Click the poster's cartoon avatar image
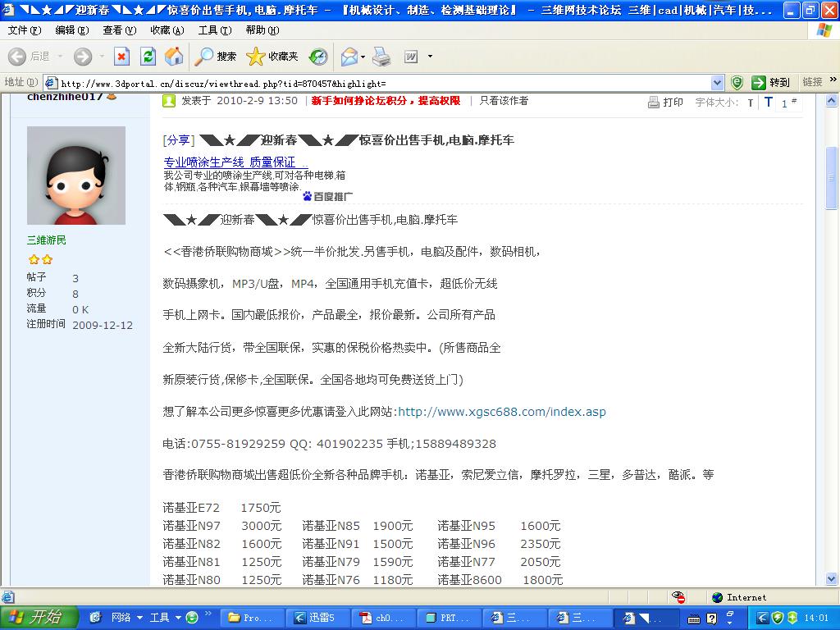The height and width of the screenshot is (630, 840). point(76,176)
